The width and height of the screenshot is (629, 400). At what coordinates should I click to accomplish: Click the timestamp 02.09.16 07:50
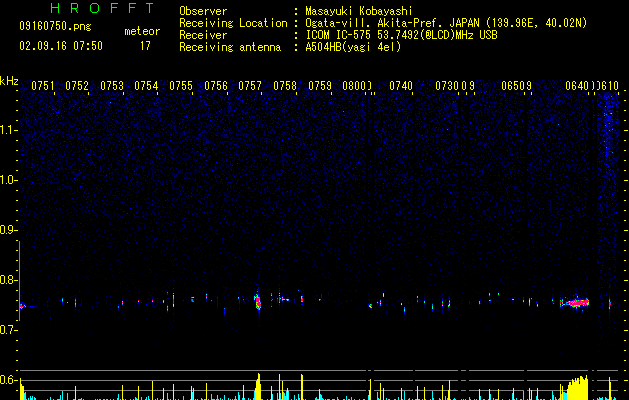pyautogui.click(x=61, y=46)
